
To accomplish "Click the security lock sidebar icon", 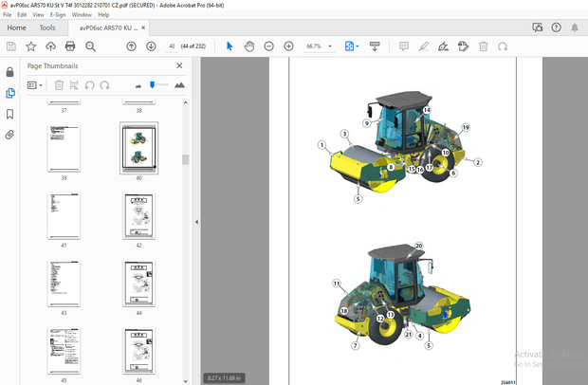I will click(10, 72).
